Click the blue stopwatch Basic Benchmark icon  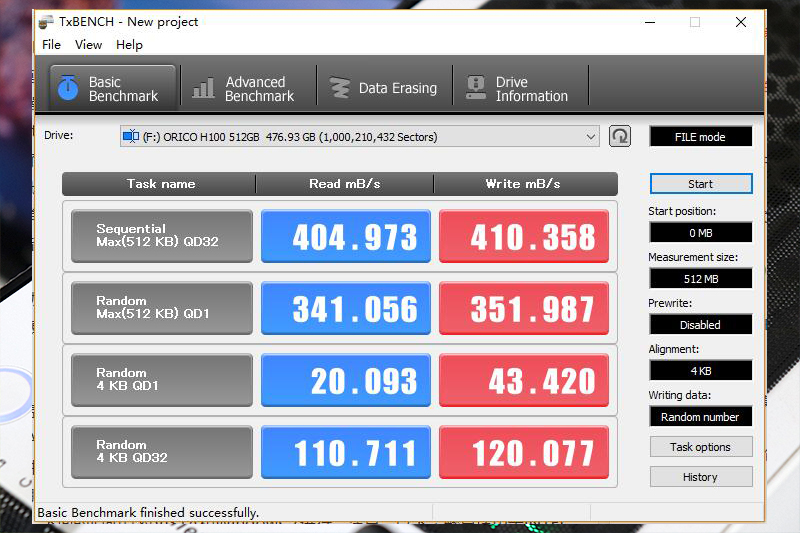pyautogui.click(x=68, y=88)
